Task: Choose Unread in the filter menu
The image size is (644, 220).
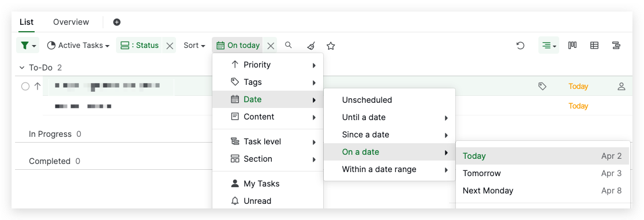Action: click(x=268, y=201)
